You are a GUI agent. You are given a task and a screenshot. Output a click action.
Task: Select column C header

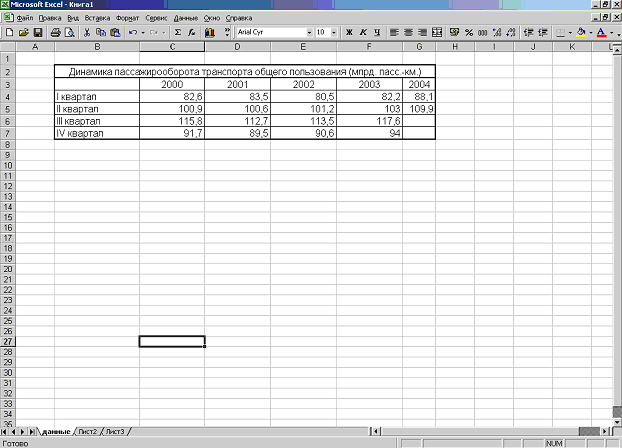[x=172, y=47]
